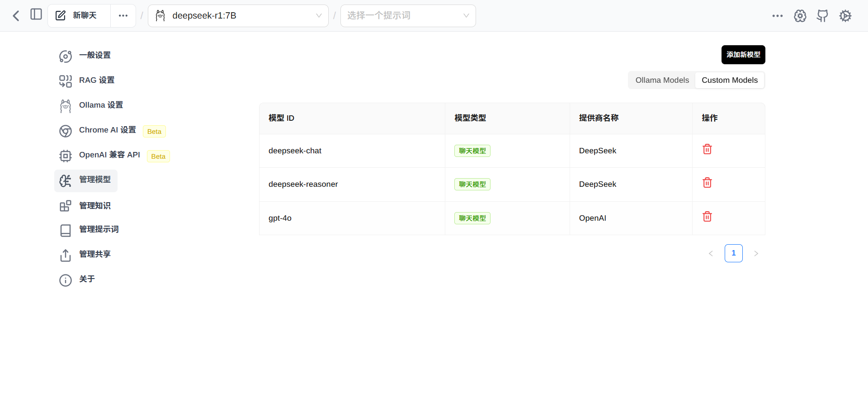Delete the gpt-4o model

[707, 217]
